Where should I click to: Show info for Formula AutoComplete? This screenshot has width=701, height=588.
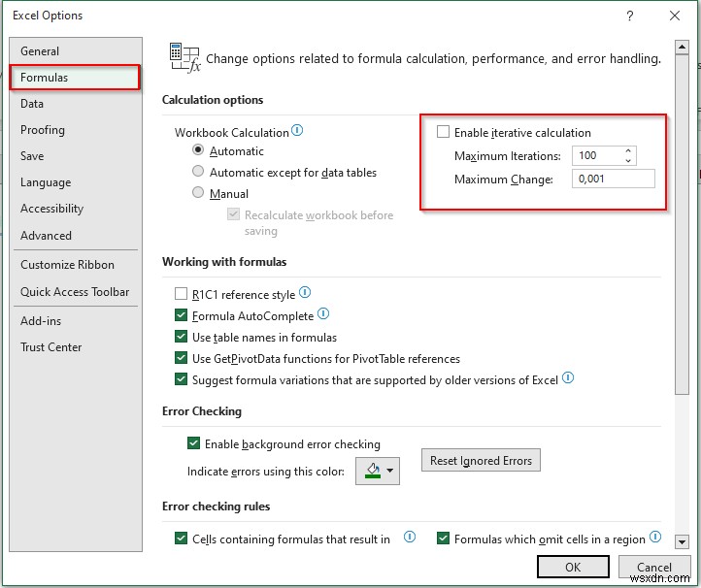click(x=323, y=314)
